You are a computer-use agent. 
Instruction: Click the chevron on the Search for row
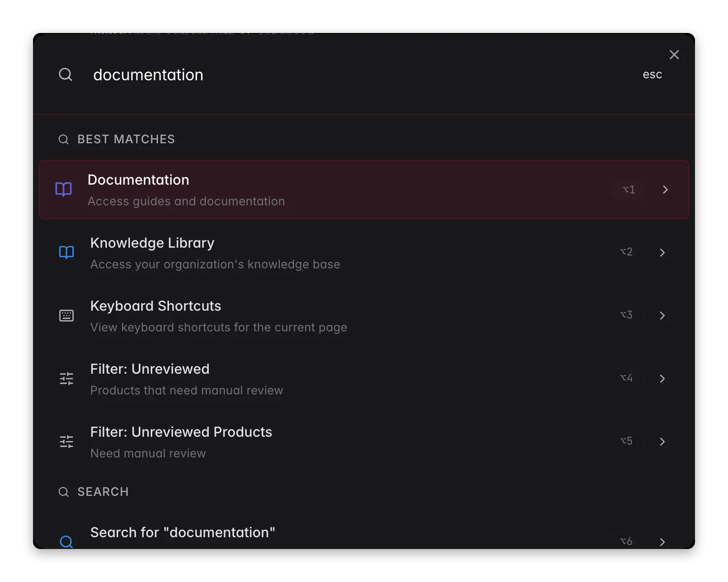pyautogui.click(x=662, y=542)
